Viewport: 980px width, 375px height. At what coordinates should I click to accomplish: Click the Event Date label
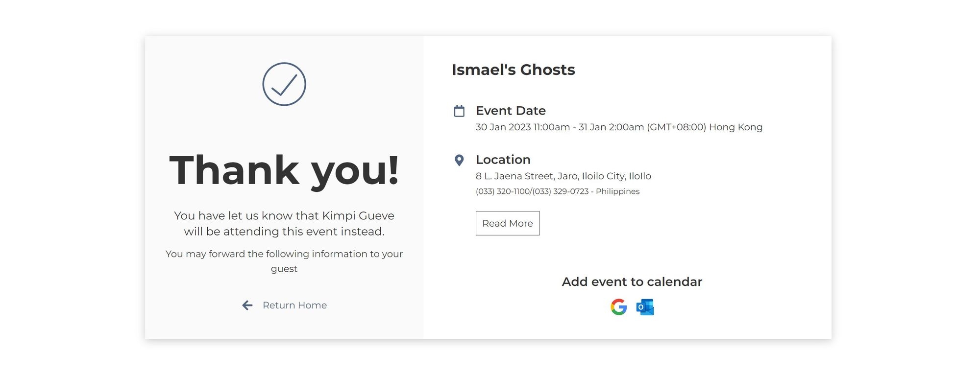click(511, 111)
